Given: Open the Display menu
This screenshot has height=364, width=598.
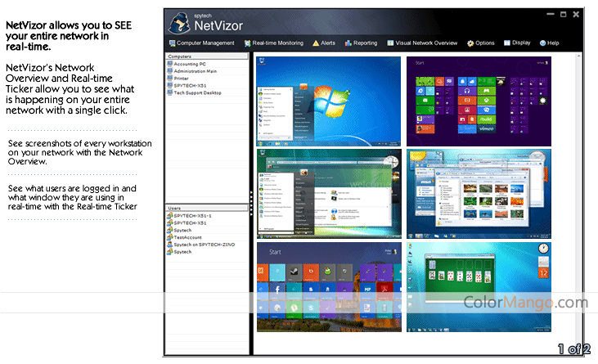Looking at the screenshot, I should coord(517,43).
